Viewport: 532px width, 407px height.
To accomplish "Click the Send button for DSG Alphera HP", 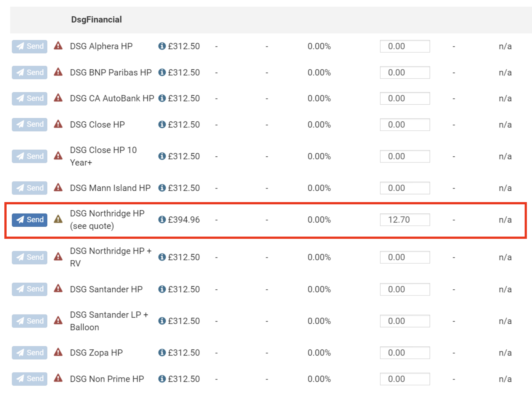I will 29,46.
